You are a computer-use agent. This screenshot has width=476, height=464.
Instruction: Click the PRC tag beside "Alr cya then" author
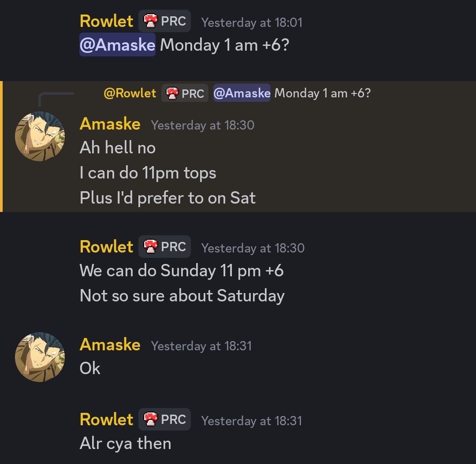point(165,419)
